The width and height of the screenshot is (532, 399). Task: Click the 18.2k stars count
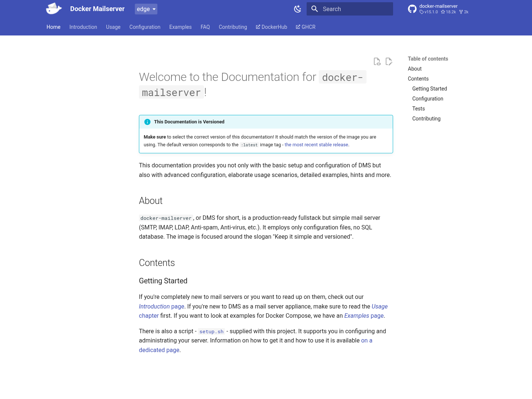point(448,12)
